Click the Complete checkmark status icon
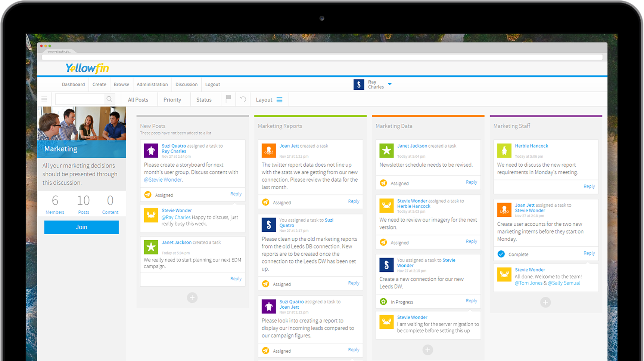644x361 pixels. pos(501,254)
